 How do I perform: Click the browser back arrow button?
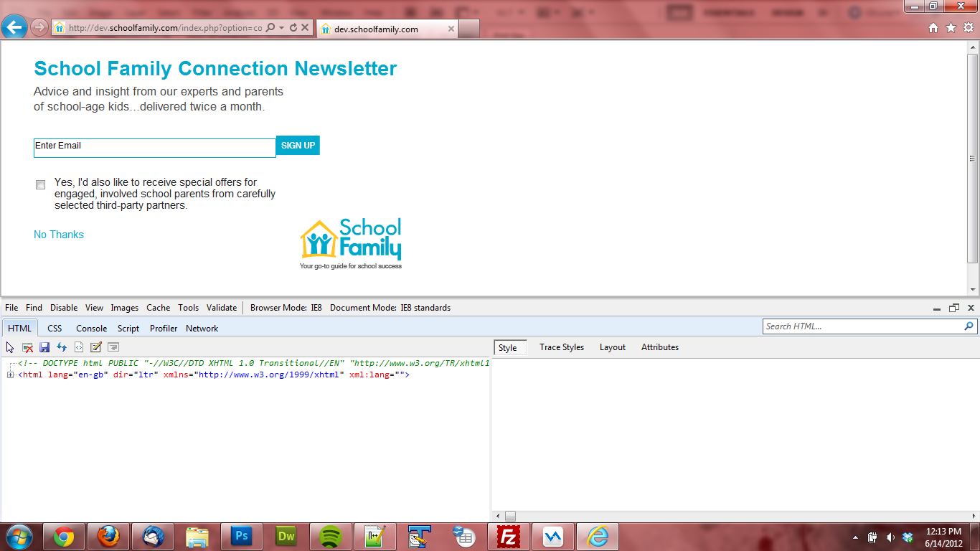tap(14, 27)
